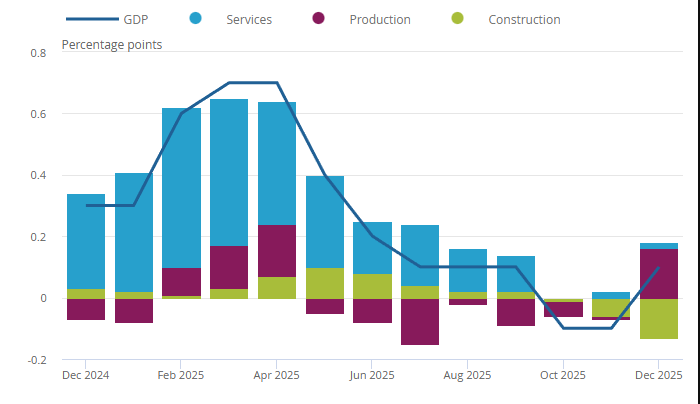
Task: Click purple Production segment in Dec 2025 bar
Action: (x=659, y=274)
